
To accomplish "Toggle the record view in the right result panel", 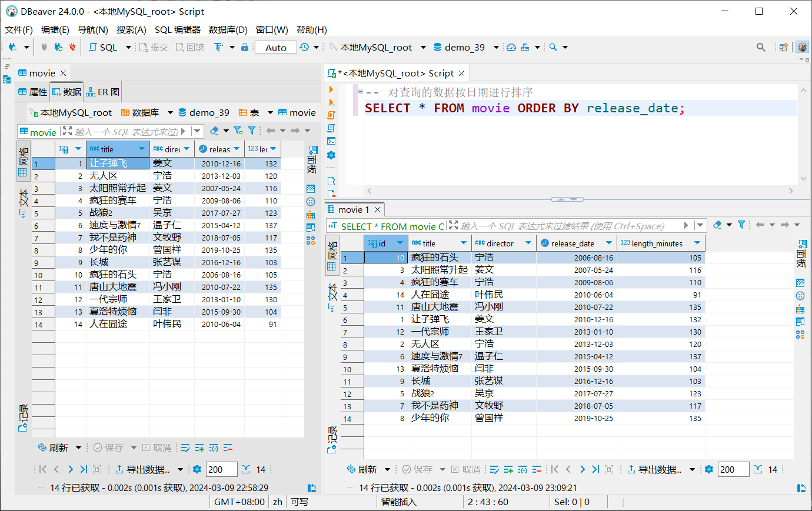I will (332, 439).
